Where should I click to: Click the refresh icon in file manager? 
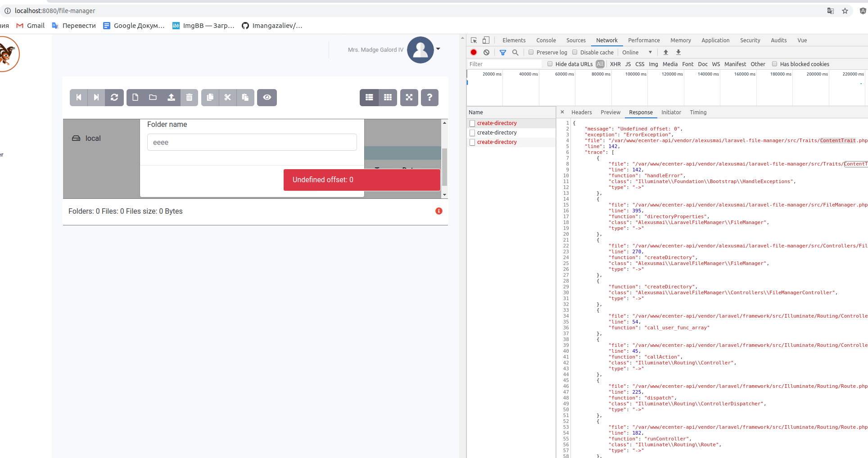[114, 97]
